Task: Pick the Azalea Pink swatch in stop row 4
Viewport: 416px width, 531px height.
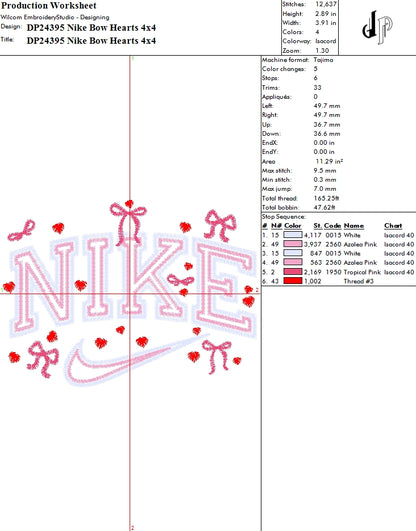Action: pyautogui.click(x=293, y=262)
